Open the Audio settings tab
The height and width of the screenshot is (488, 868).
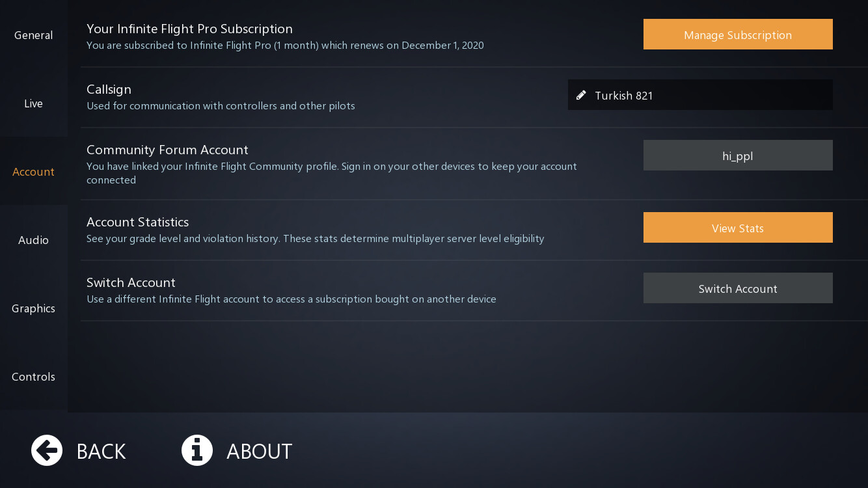pyautogui.click(x=33, y=240)
